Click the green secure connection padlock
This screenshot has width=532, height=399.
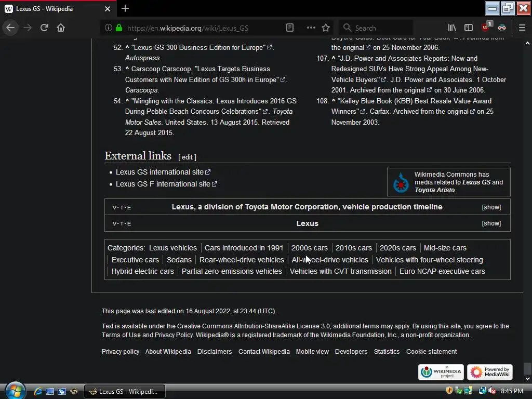point(119,28)
